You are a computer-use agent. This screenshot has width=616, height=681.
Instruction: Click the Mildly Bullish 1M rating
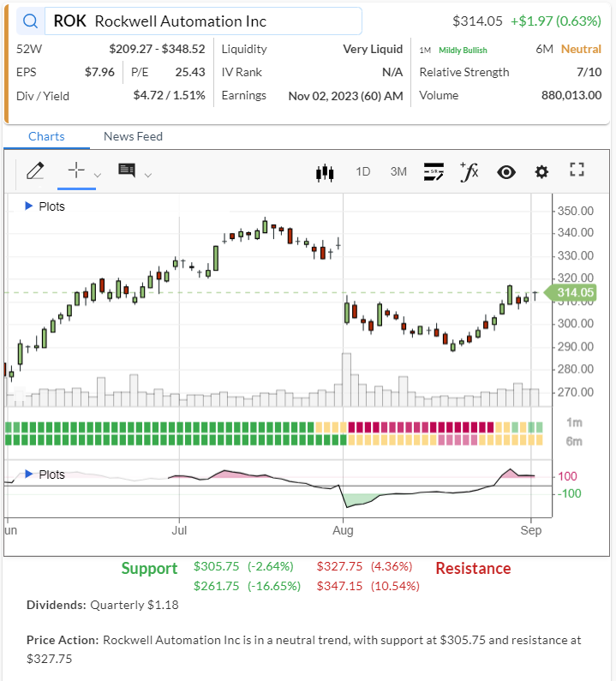click(x=463, y=51)
